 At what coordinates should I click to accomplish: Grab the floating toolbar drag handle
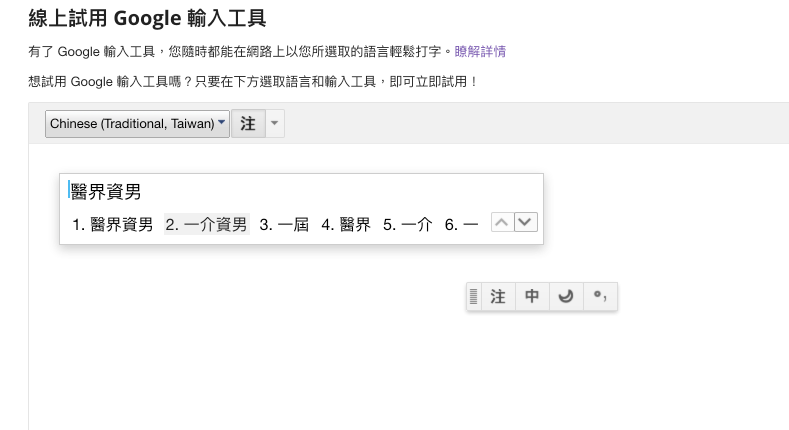(474, 297)
